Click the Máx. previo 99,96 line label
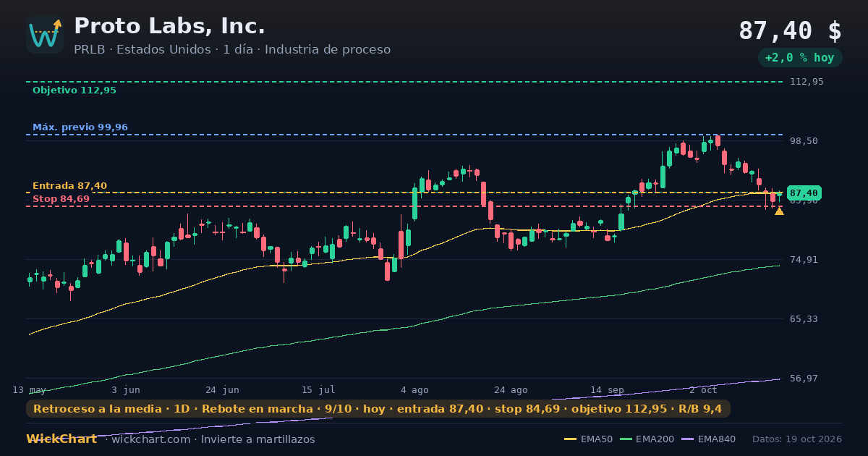Screen dimensions: 868x456 pos(80,127)
